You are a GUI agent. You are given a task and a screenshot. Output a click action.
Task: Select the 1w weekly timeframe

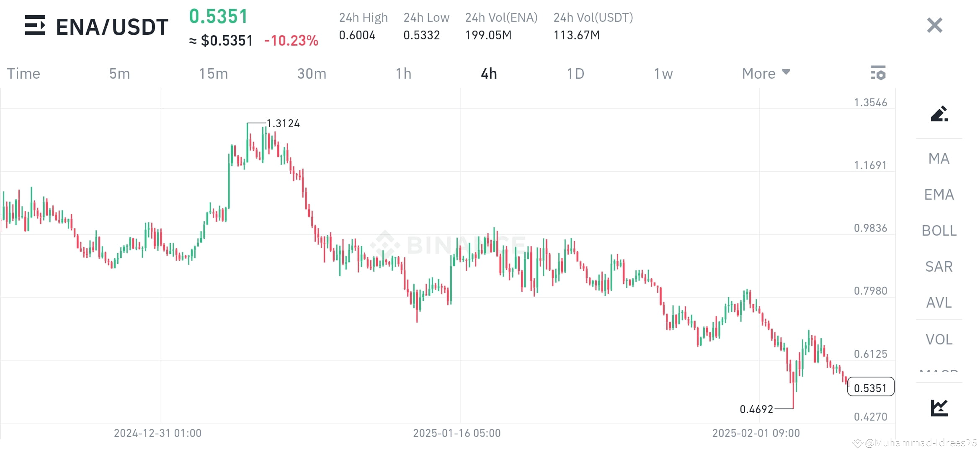point(663,73)
